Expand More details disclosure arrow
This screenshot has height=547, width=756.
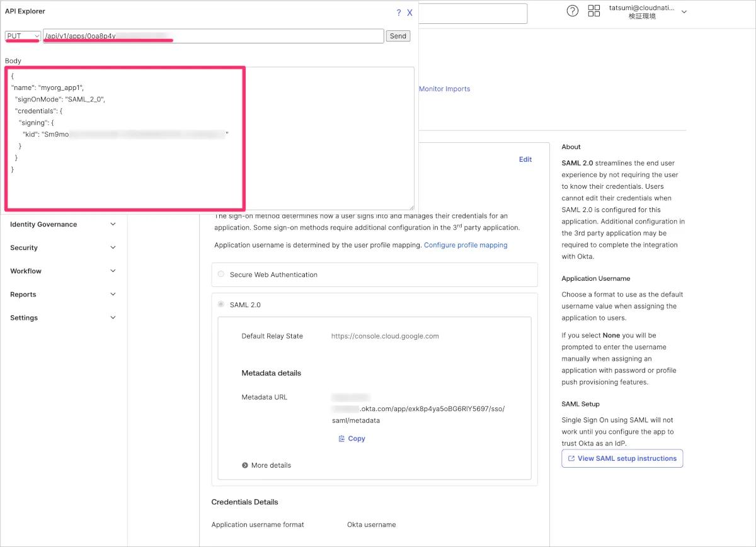[x=245, y=465]
